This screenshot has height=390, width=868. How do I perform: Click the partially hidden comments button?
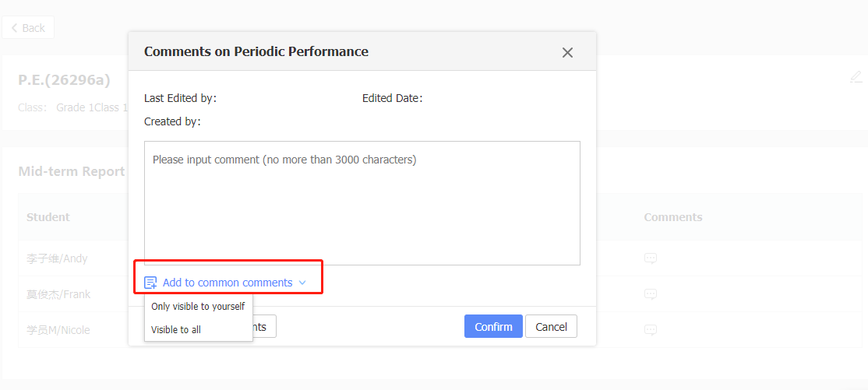(x=263, y=327)
